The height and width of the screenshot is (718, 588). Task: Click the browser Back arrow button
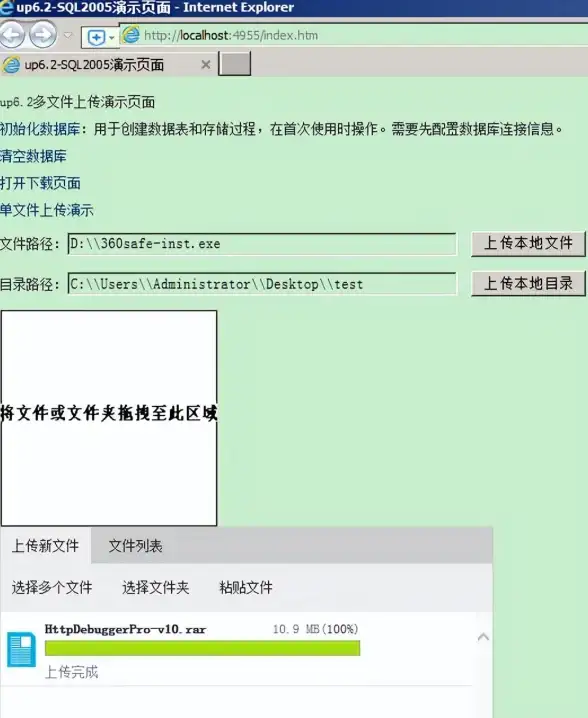[11, 34]
